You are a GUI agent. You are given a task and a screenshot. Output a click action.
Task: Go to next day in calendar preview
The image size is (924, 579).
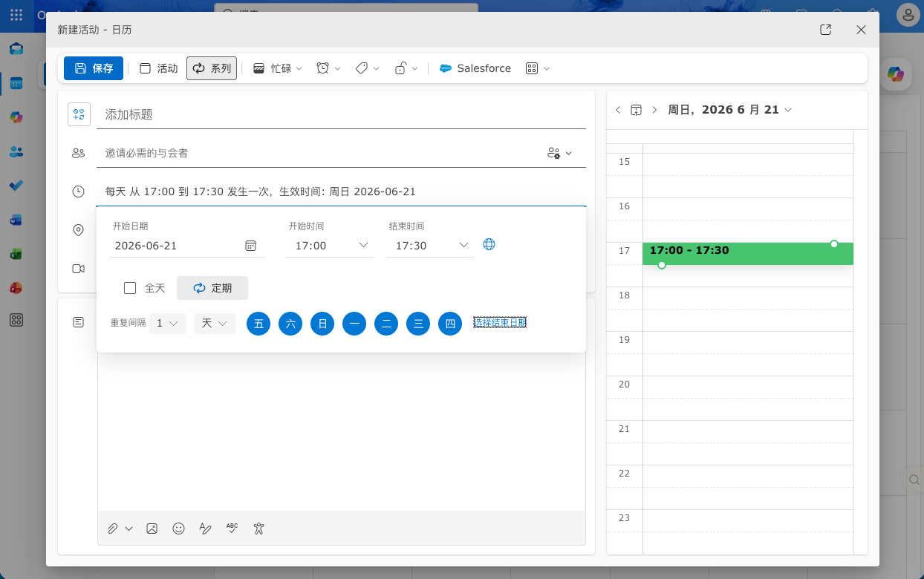tap(654, 110)
